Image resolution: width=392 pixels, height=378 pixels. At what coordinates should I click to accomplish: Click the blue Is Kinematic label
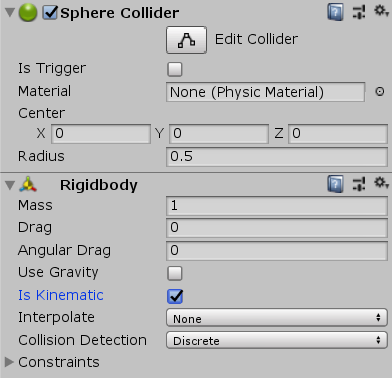point(61,295)
